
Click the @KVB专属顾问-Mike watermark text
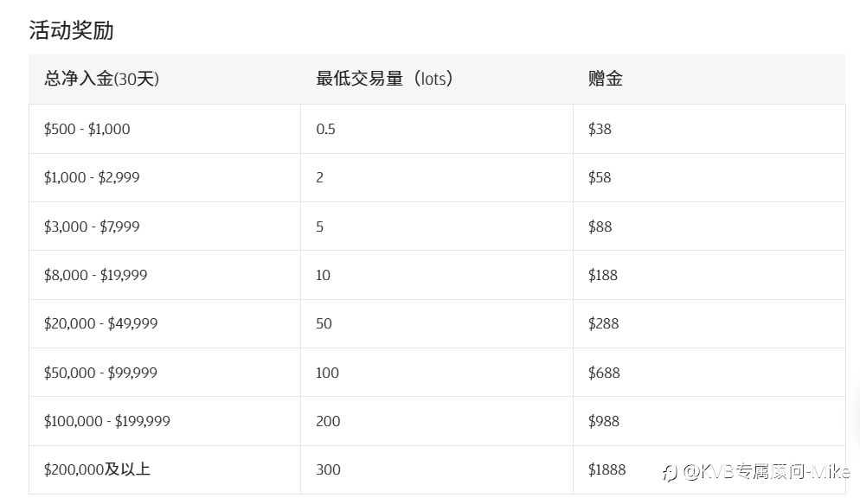767,472
